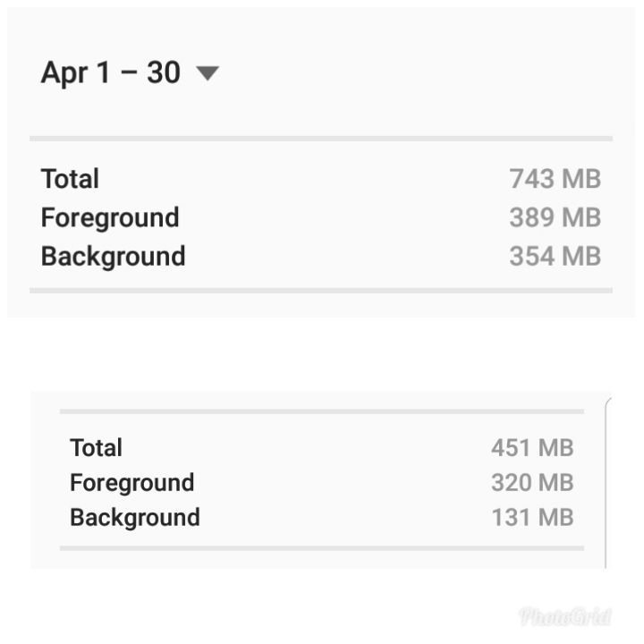Click divider line below the date selector
644x644 pixels.
pyautogui.click(x=321, y=139)
